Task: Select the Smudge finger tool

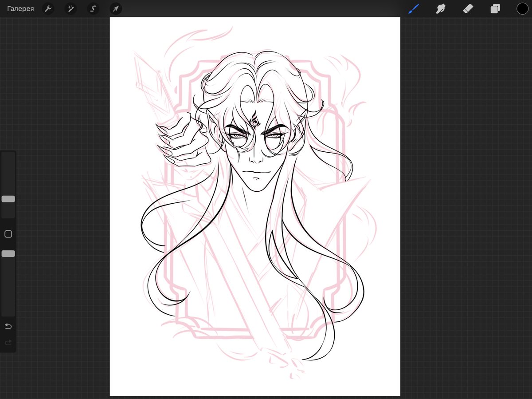Action: pos(441,8)
